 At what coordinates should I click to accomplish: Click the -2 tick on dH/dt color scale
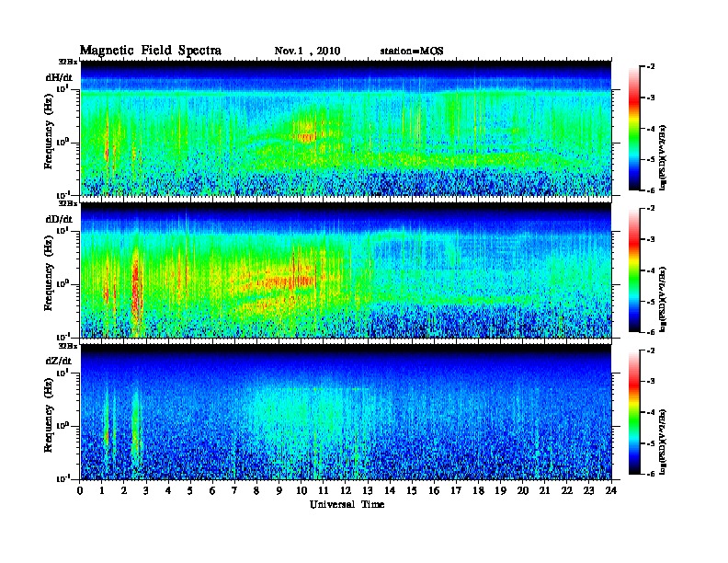click(x=651, y=67)
